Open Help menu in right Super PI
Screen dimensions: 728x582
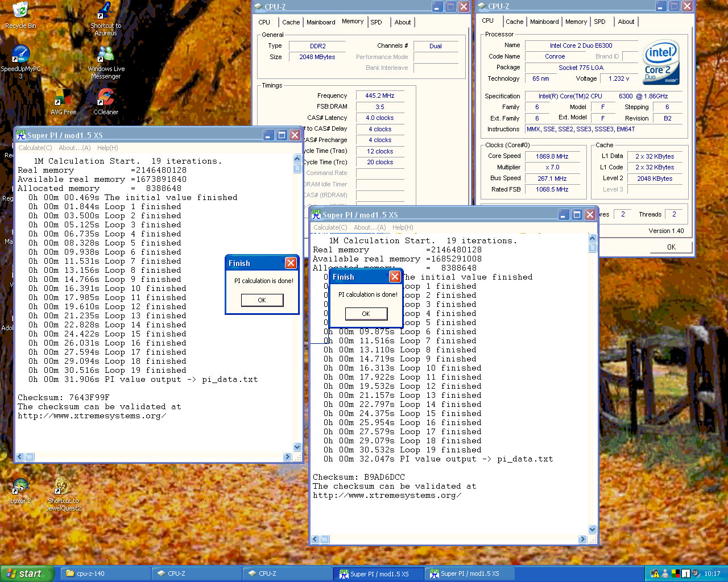pyautogui.click(x=403, y=227)
